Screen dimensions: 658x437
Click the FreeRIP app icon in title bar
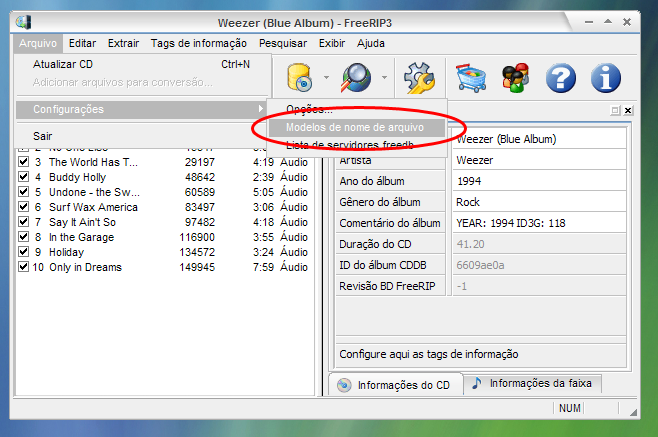[x=23, y=22]
